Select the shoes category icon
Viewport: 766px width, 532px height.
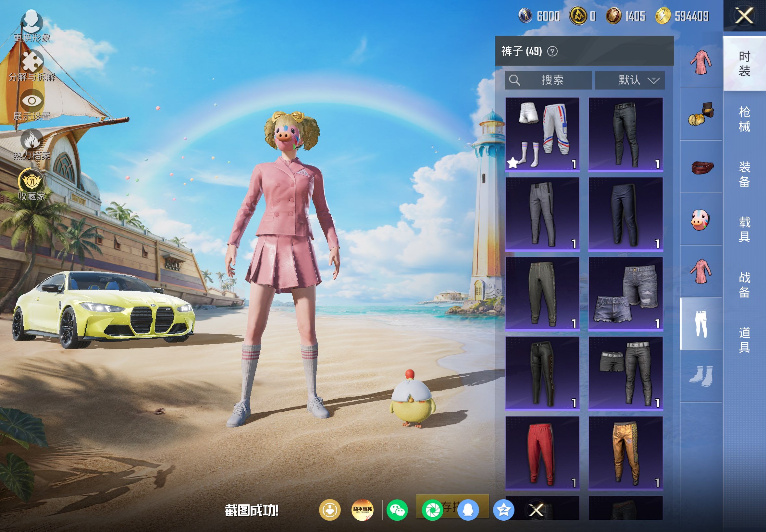tap(701, 376)
